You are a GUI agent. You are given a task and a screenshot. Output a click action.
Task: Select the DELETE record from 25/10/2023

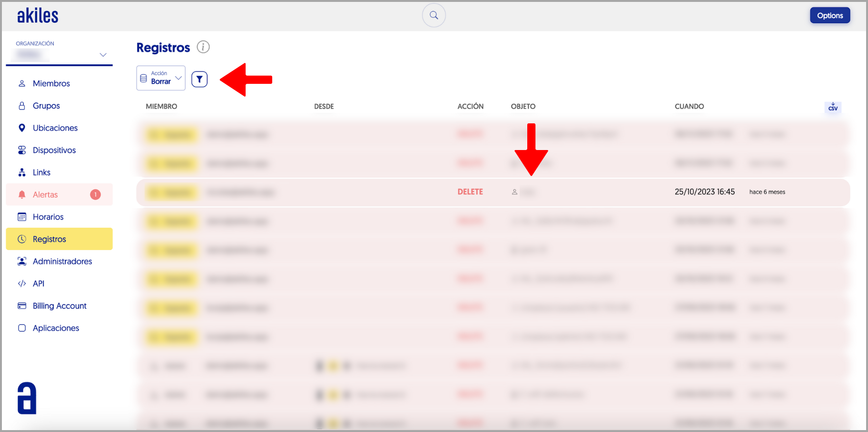(x=493, y=192)
